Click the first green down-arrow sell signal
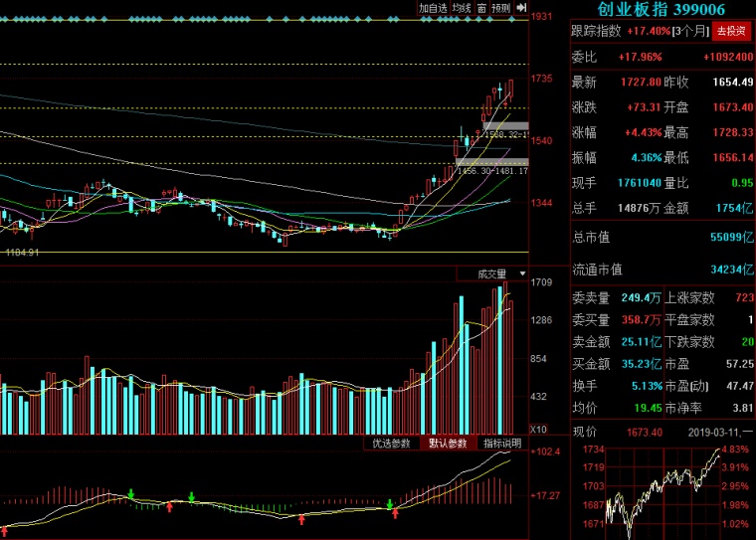 (131, 494)
